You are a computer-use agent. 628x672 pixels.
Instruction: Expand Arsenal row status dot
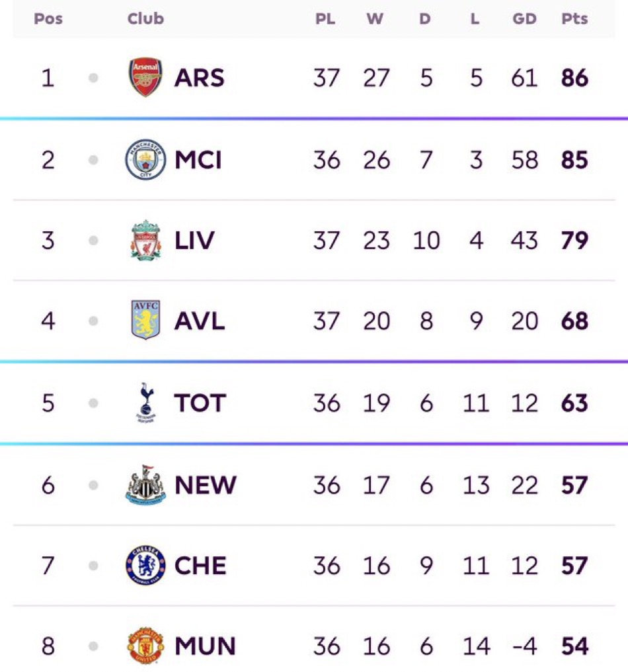[x=93, y=79]
